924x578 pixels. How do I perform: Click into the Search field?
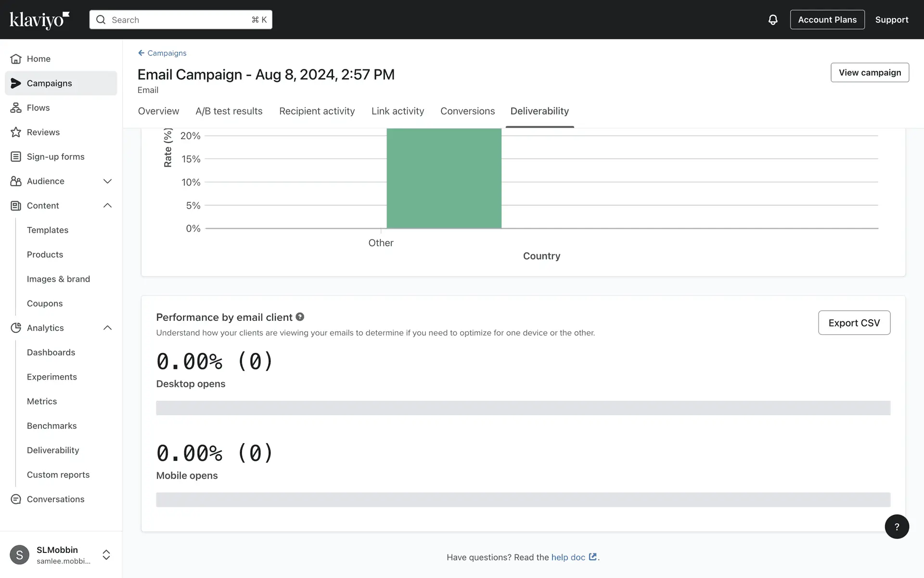tap(180, 20)
